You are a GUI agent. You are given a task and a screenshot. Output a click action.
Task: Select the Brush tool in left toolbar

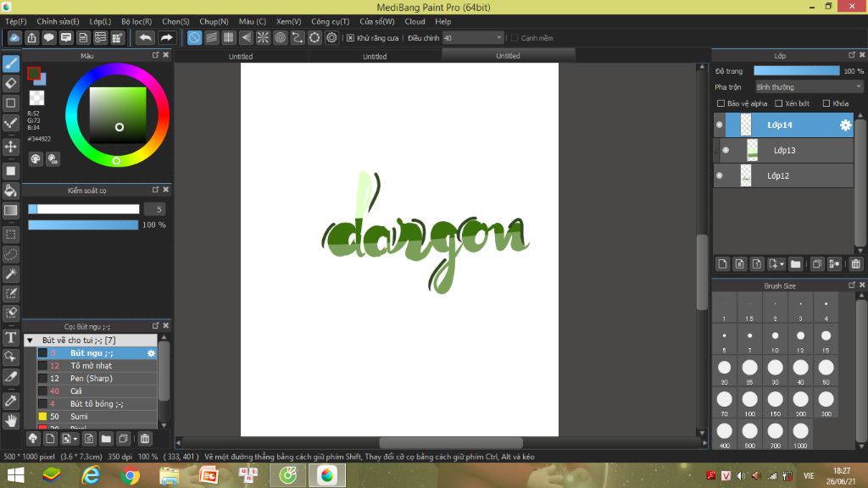[10, 64]
